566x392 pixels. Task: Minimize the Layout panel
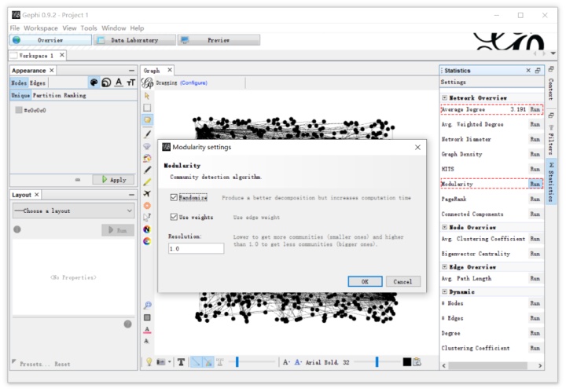pyautogui.click(x=131, y=195)
